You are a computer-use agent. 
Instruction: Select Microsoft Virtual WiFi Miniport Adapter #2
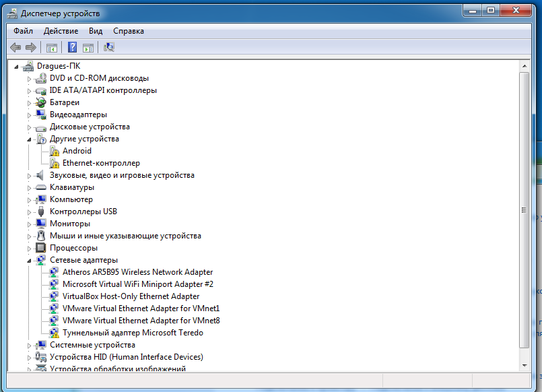138,284
